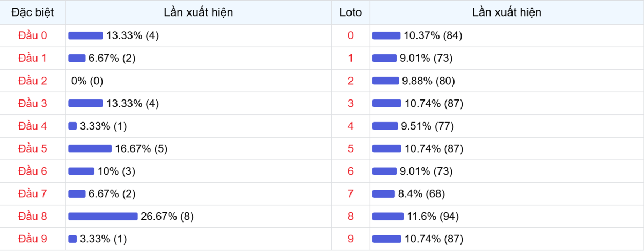The width and height of the screenshot is (644, 251).
Task: Click the Đầu 3 bar showing 13.33%
Action: click(x=85, y=103)
